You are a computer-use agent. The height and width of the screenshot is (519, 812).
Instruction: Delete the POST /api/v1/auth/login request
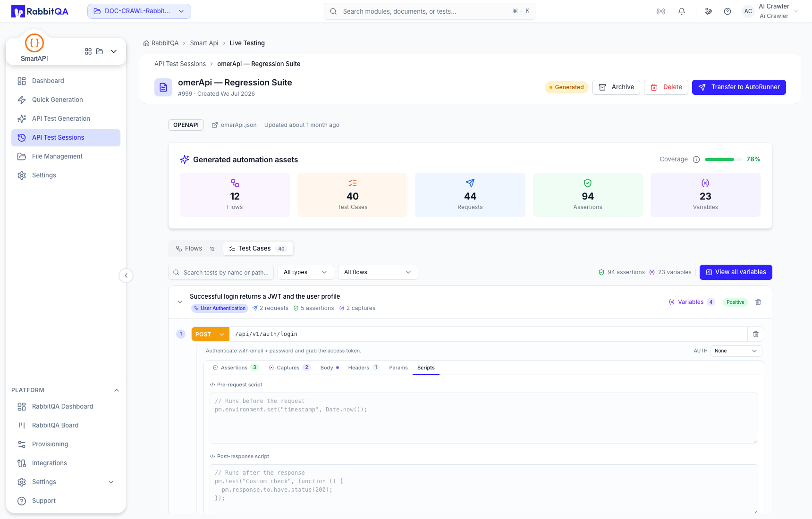coord(756,334)
